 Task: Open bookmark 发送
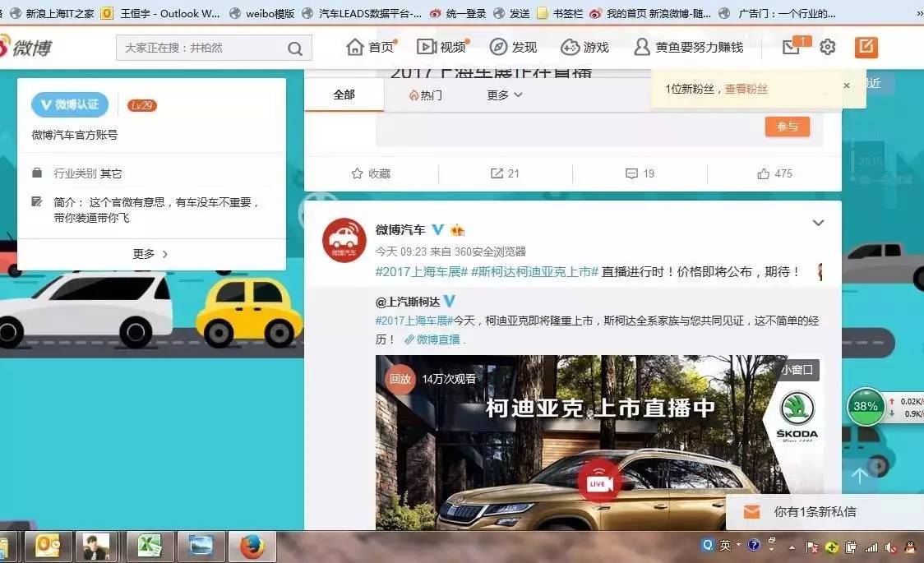pyautogui.click(x=511, y=13)
